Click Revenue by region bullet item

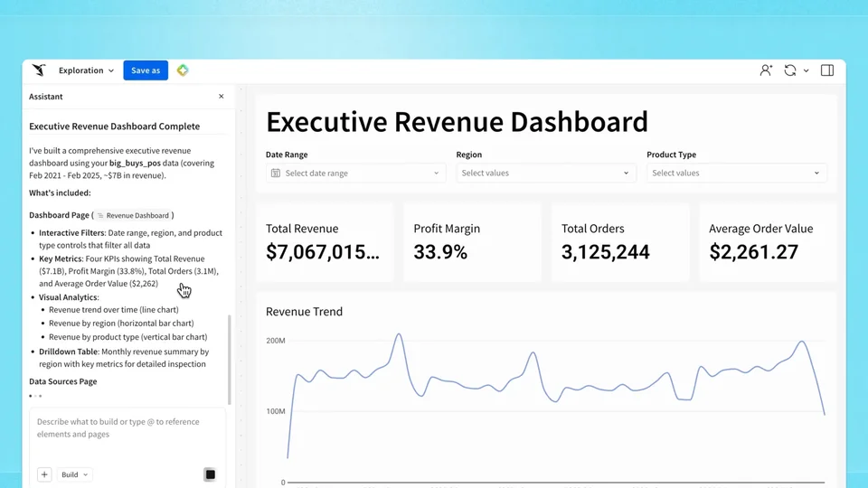(x=121, y=324)
